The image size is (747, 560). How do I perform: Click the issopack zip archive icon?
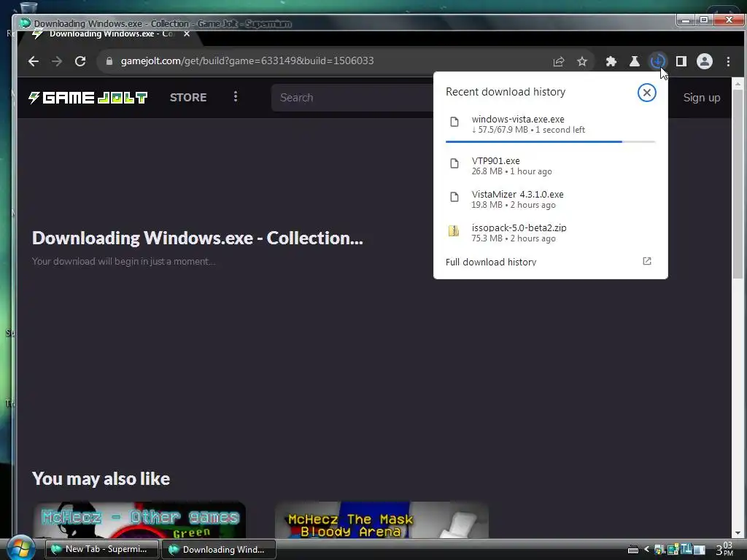tap(454, 231)
